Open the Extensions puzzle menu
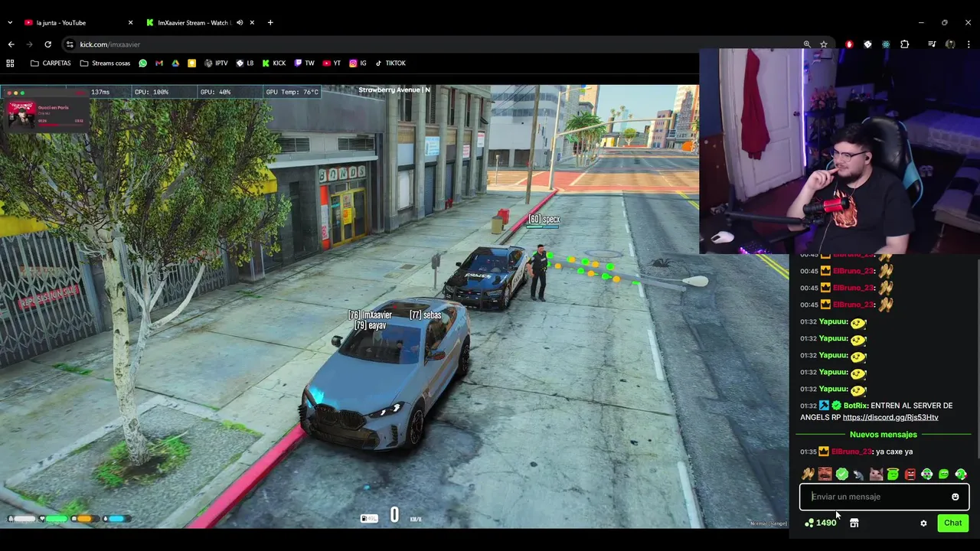The image size is (980, 551). coord(905,44)
